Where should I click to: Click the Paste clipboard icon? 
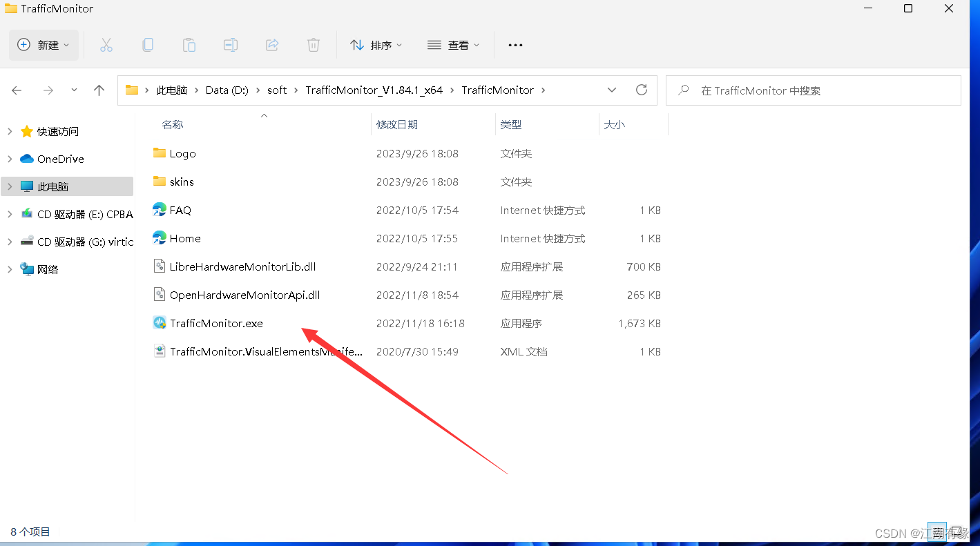(189, 45)
